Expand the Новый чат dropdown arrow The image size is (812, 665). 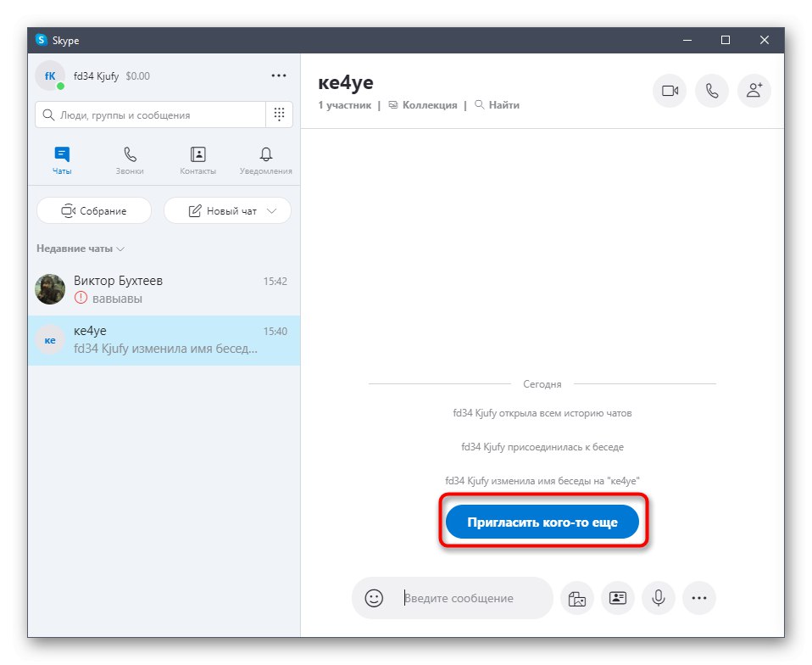(271, 210)
